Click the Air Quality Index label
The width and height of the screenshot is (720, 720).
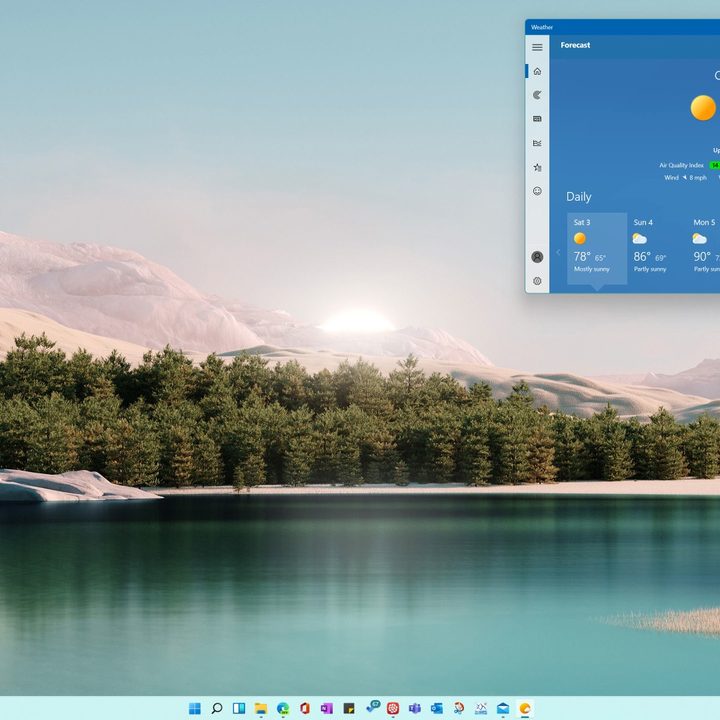coord(681,165)
